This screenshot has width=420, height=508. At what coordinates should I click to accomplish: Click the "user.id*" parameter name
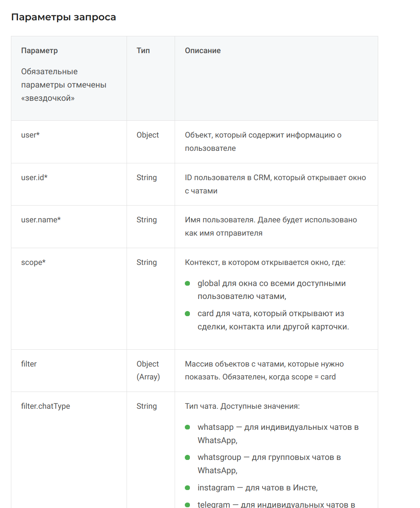click(x=34, y=177)
